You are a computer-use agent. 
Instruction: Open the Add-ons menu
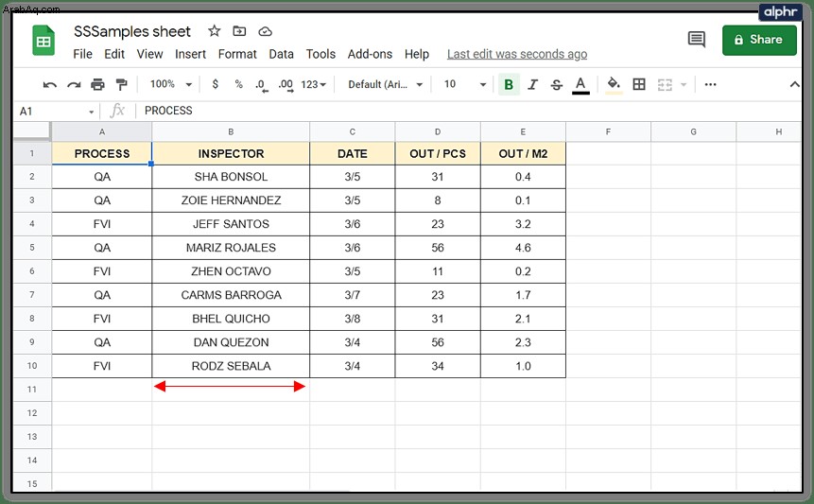coord(370,54)
